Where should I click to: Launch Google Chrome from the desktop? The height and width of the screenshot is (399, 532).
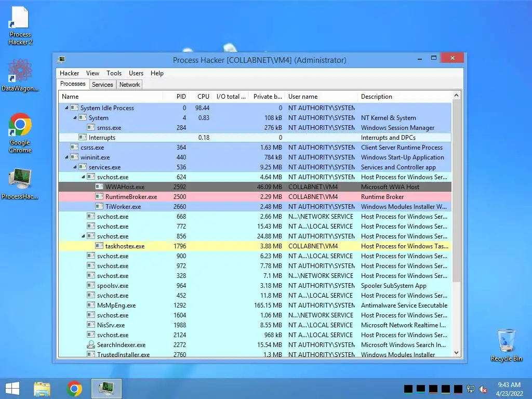20,132
